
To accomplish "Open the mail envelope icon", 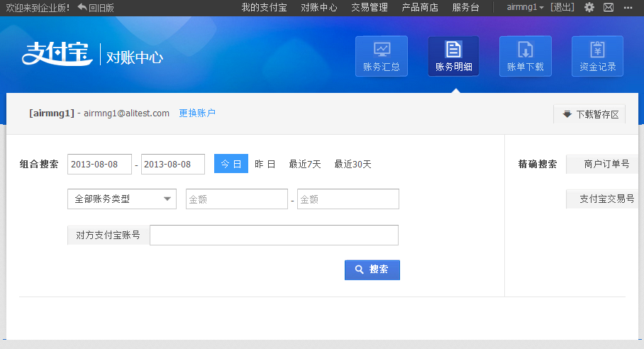I will click(x=609, y=7).
